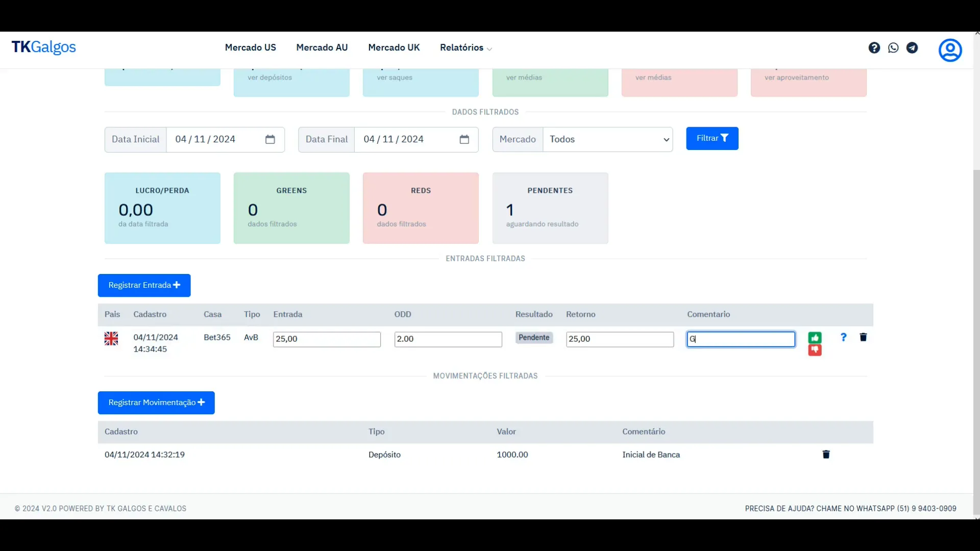Click the Depósito type cell
980x551 pixels.
384,455
